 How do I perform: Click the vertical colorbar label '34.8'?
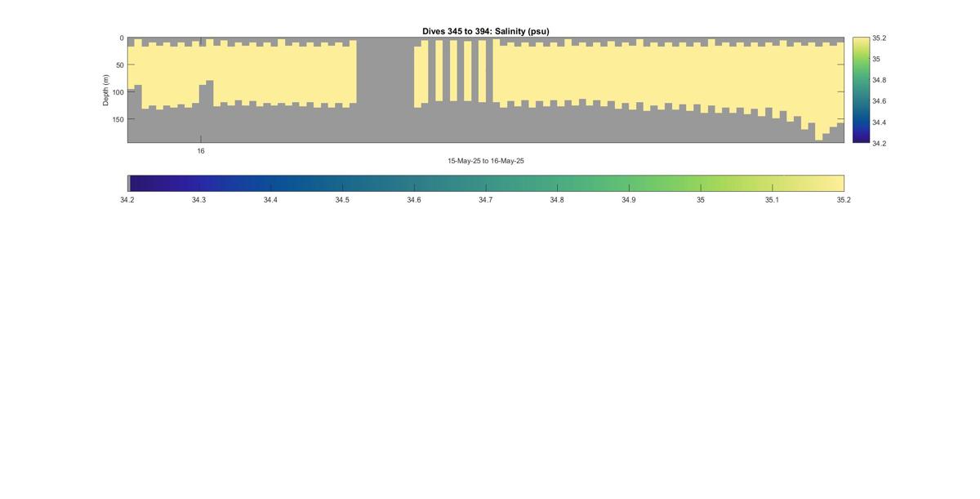point(879,80)
